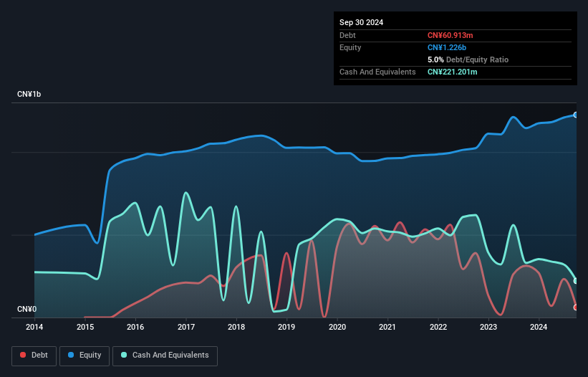The width and height of the screenshot is (588, 377).
Task: Click the CN¥0 y-axis label
Action: click(26, 309)
